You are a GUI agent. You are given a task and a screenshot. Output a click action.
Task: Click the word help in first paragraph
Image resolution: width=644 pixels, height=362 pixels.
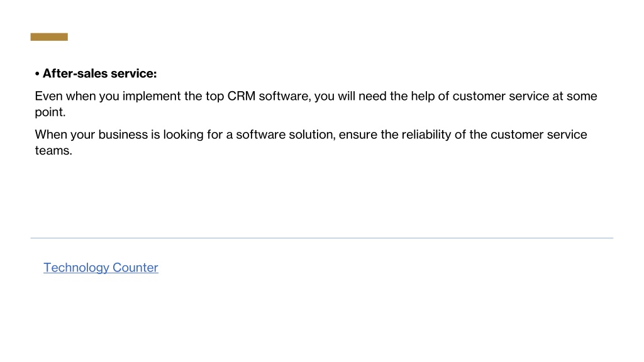tap(423, 96)
